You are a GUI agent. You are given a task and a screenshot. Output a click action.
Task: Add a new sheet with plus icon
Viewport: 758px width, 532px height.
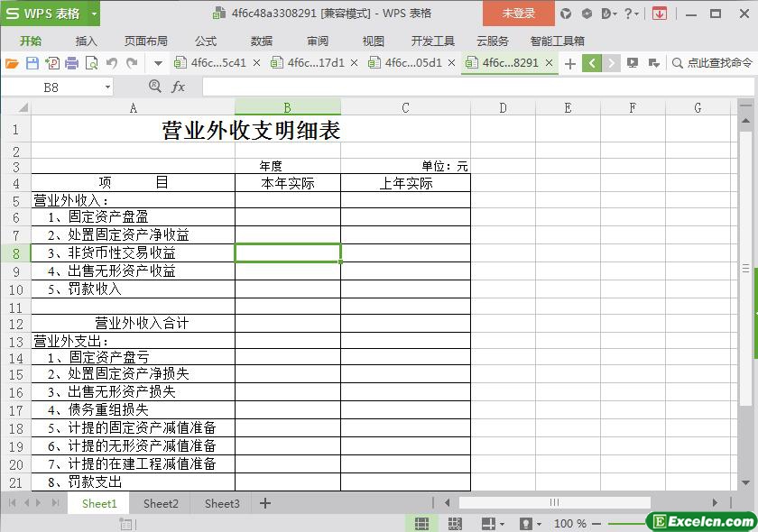click(x=265, y=503)
